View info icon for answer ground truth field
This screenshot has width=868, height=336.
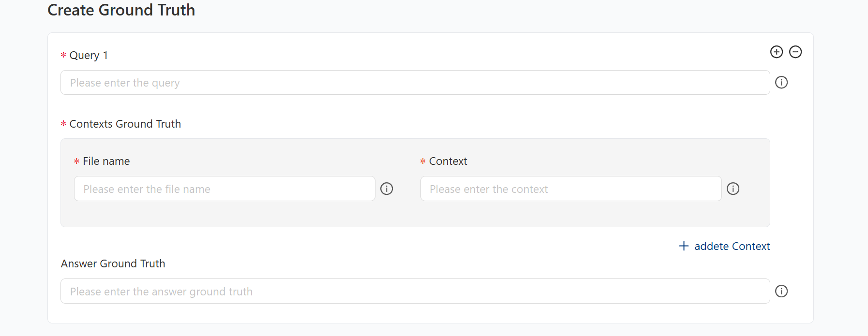pyautogui.click(x=781, y=291)
